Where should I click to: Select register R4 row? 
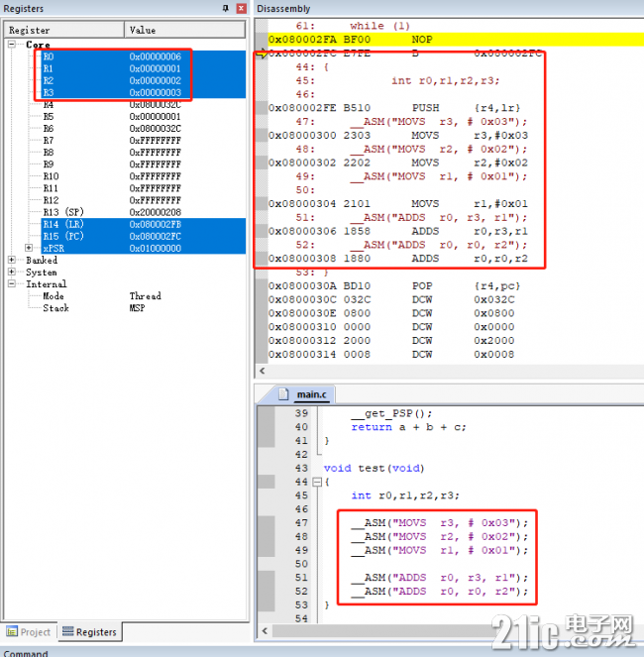point(144,105)
